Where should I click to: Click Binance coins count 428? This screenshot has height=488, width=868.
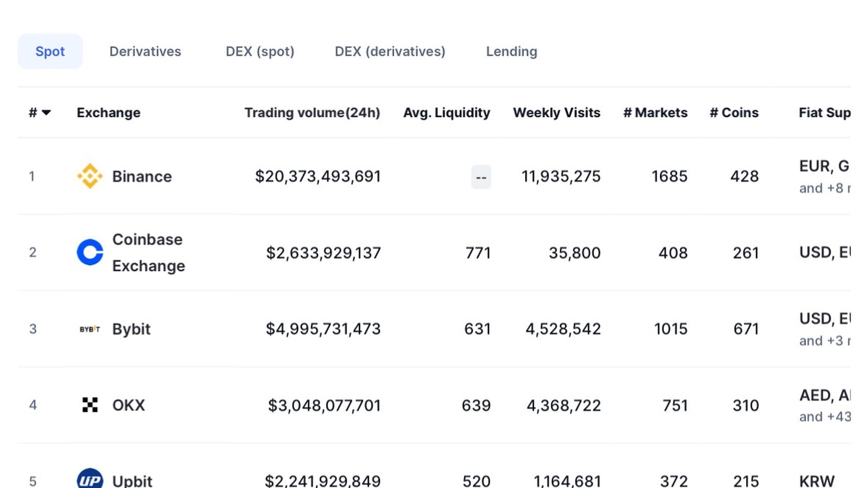745,176
